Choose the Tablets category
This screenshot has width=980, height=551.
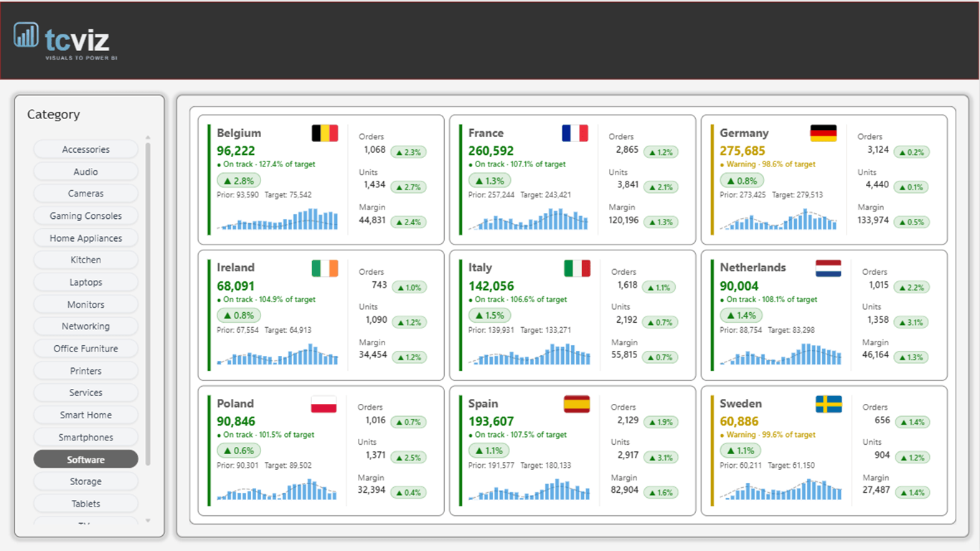[x=86, y=504]
